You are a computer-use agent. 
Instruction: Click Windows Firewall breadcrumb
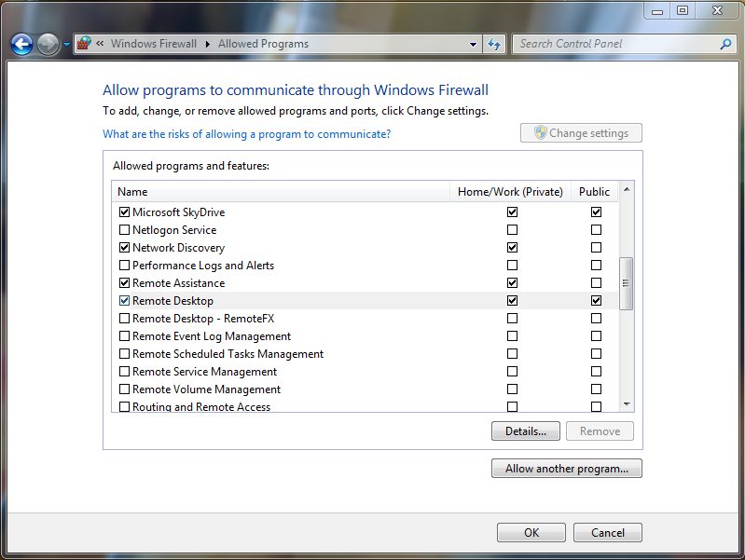154,44
